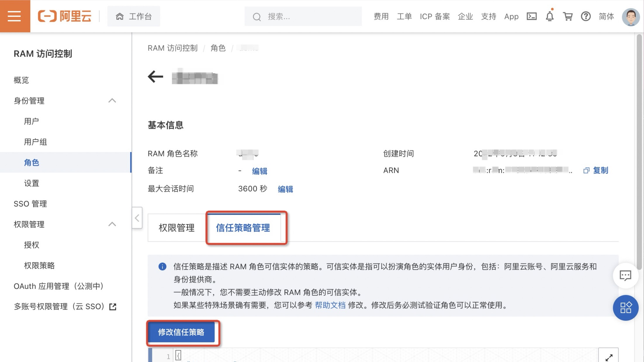
Task: Collapse the left sidebar panel
Action: pos(137,218)
